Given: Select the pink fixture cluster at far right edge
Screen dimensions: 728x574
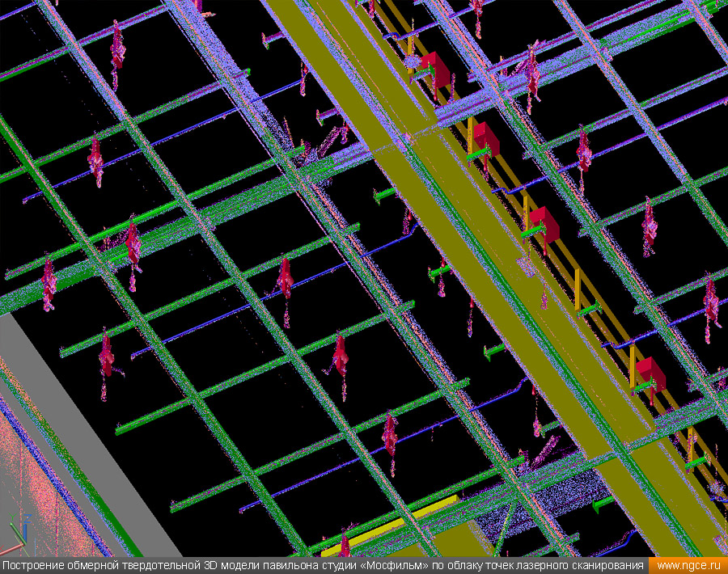Looking at the screenshot, I should pos(711,302).
